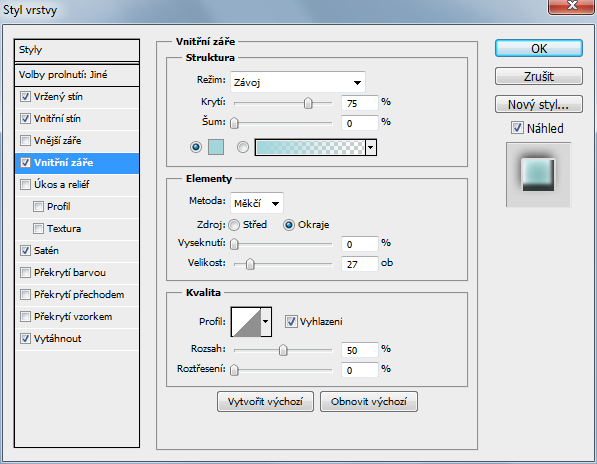
Task: Open the Režim blend mode dropdown
Action: (298, 82)
